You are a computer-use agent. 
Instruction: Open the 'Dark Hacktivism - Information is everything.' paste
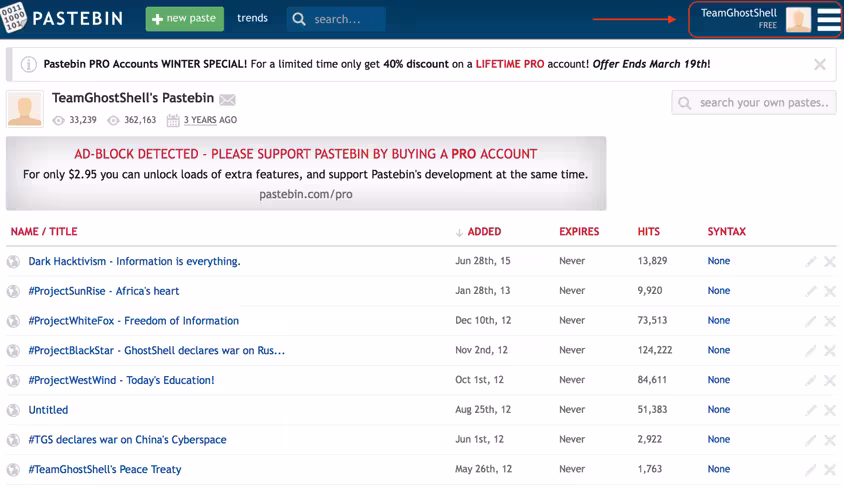[134, 261]
